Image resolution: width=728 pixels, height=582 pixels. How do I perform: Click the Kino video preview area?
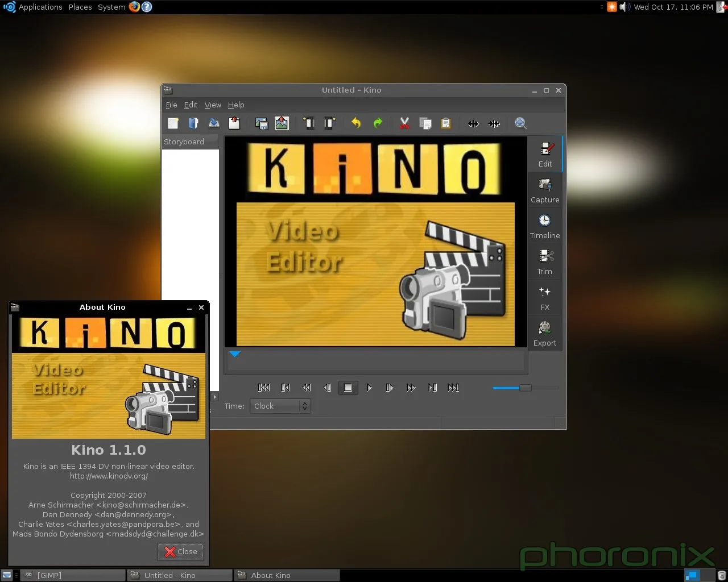click(375, 242)
